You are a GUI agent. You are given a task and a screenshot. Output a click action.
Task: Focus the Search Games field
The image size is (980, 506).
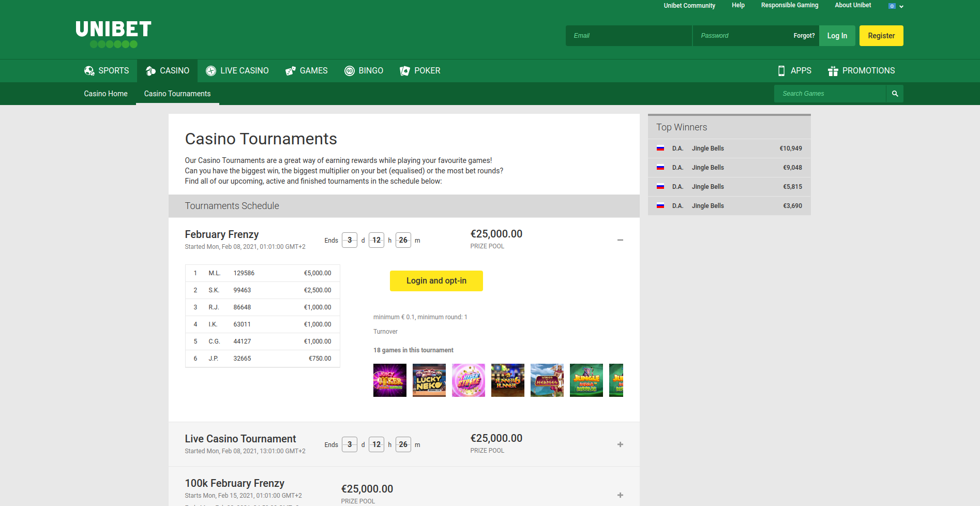click(830, 94)
